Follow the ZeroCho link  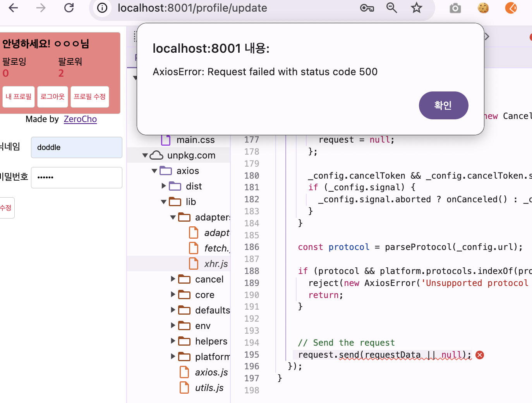tap(80, 119)
